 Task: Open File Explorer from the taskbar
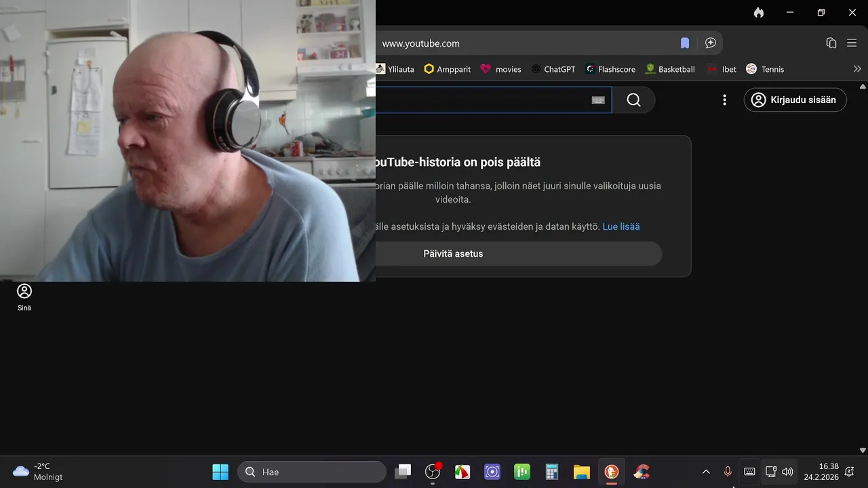[582, 472]
